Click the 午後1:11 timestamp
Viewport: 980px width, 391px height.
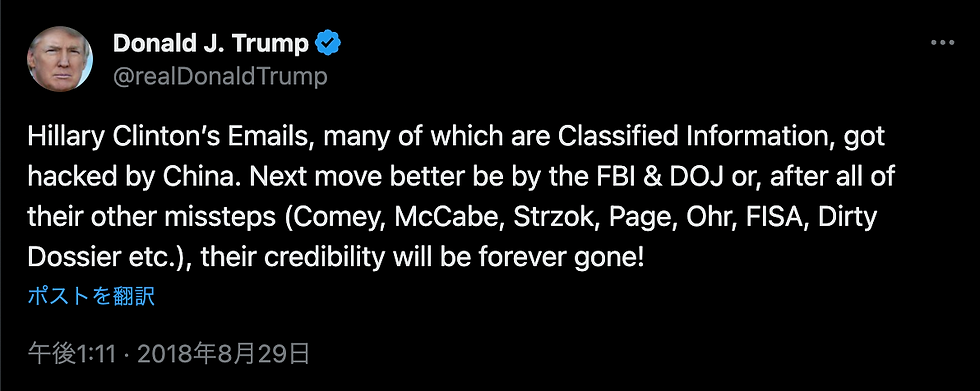tap(72, 355)
